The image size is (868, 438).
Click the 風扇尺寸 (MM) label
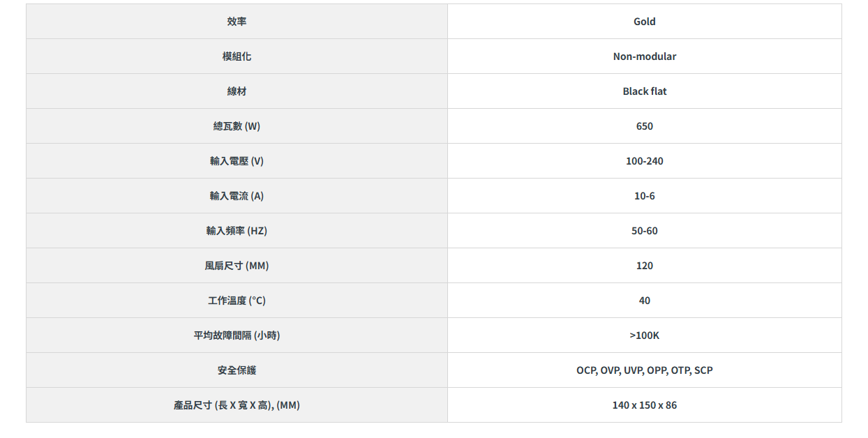tap(237, 266)
